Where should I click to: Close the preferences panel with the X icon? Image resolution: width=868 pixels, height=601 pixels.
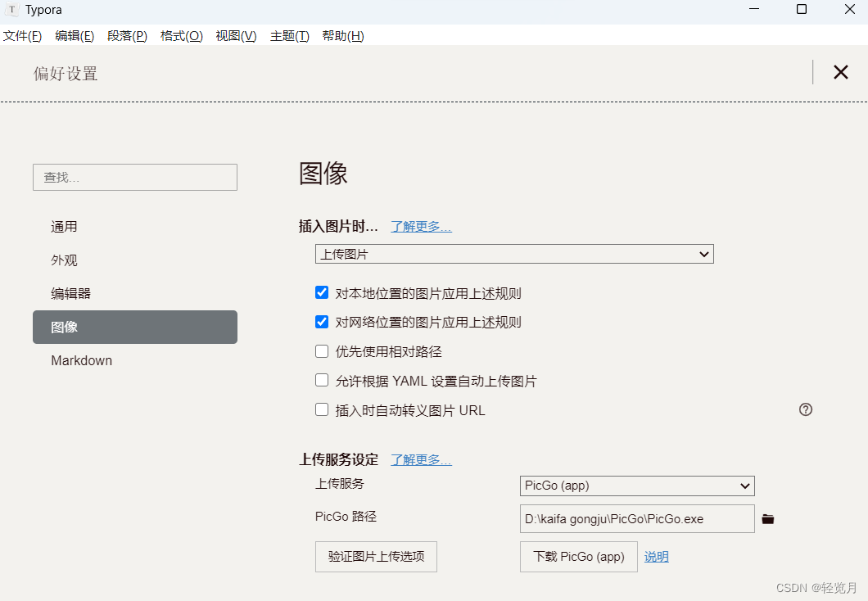click(x=840, y=72)
